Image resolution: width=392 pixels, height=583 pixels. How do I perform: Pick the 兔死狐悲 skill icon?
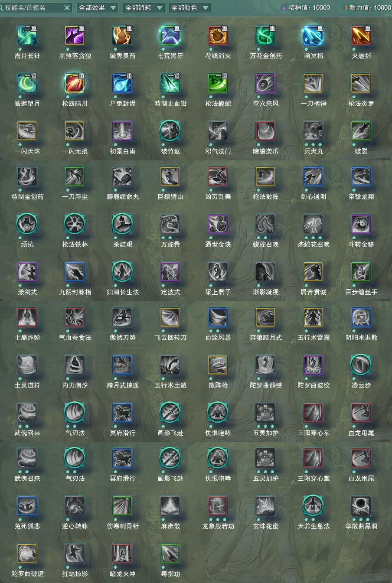[27, 506]
